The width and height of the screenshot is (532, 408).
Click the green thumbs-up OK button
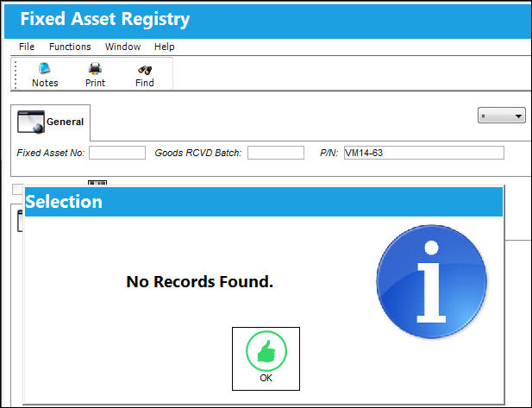pos(266,359)
